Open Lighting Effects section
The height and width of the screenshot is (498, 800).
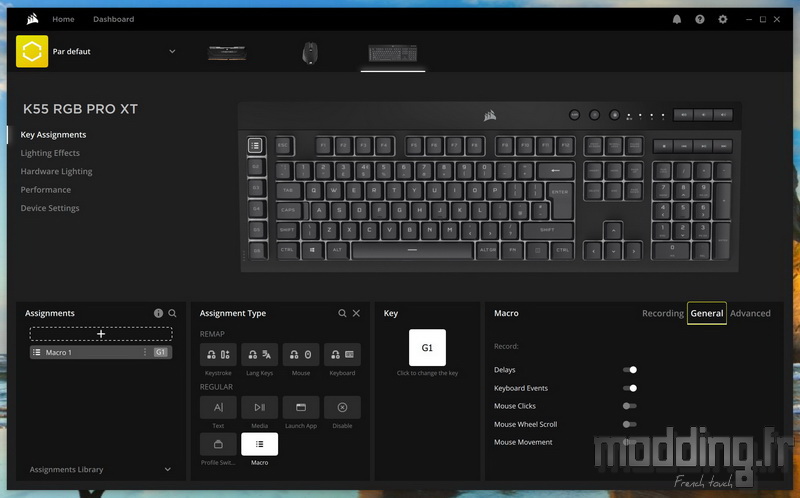(x=50, y=153)
